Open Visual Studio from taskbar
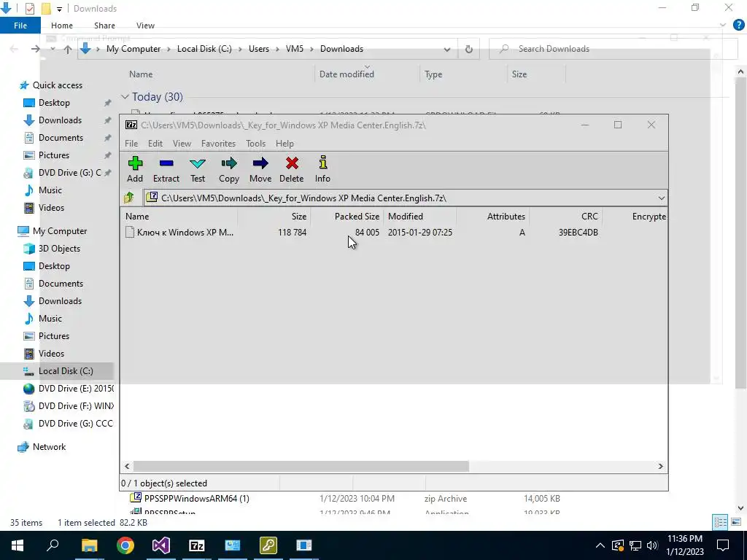 pos(161,545)
